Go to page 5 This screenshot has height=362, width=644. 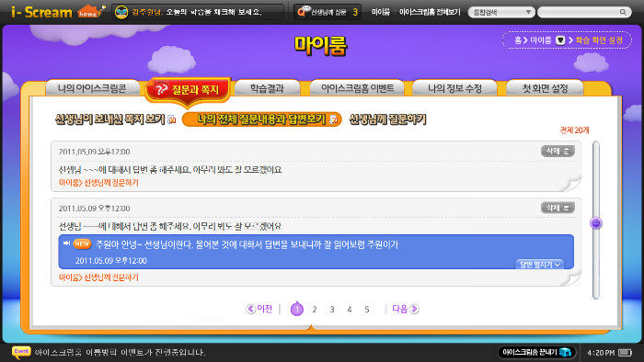tap(367, 310)
